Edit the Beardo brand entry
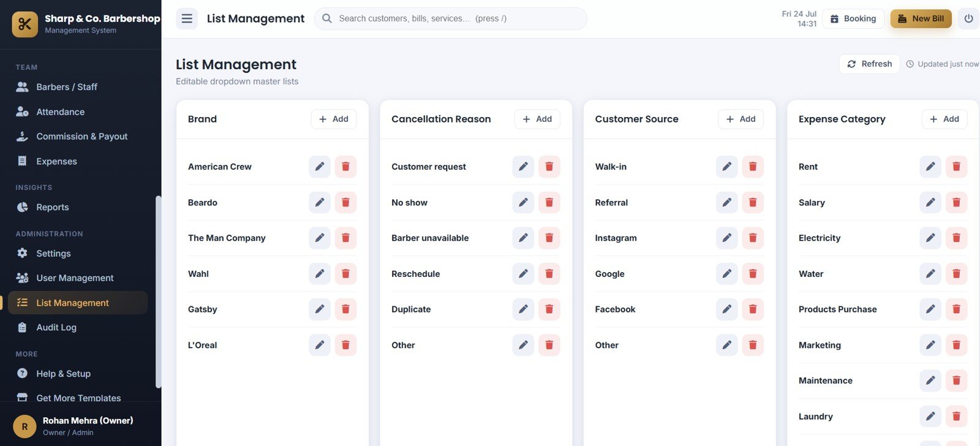Viewport: 980px width, 446px height. [320, 202]
